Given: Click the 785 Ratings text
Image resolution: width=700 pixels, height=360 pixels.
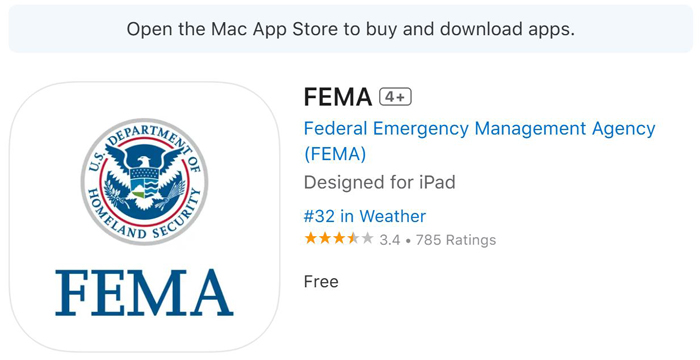Looking at the screenshot, I should [456, 240].
